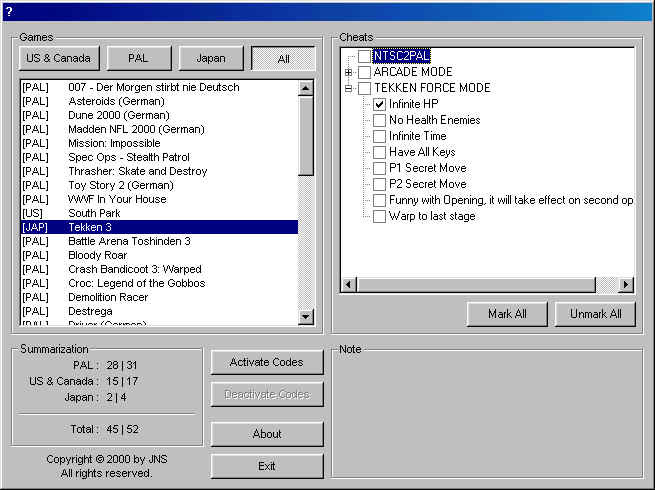This screenshot has width=655, height=490.
Task: Select 007 - Der Morgen stirbt nie Deutsch
Action: click(x=159, y=87)
